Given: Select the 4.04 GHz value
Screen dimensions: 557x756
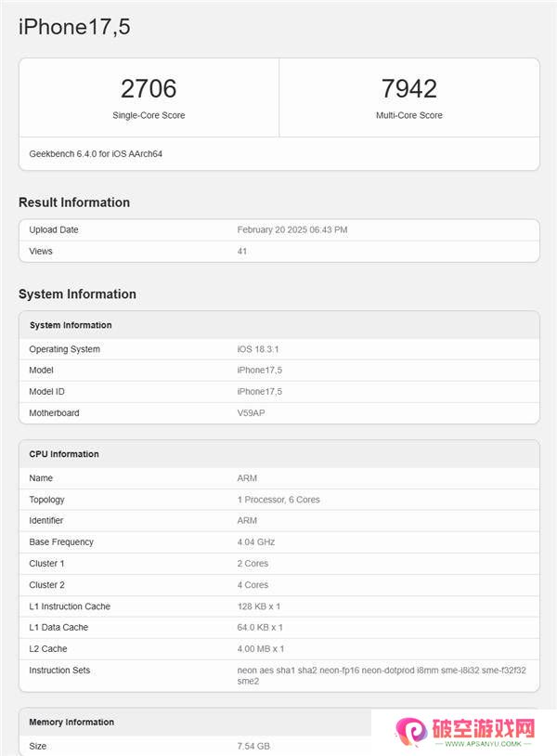Looking at the screenshot, I should 256,542.
